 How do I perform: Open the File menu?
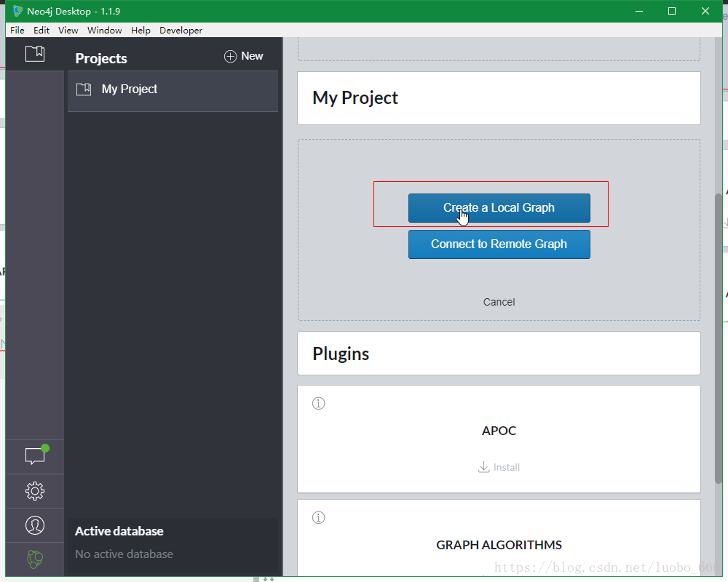pyautogui.click(x=17, y=30)
